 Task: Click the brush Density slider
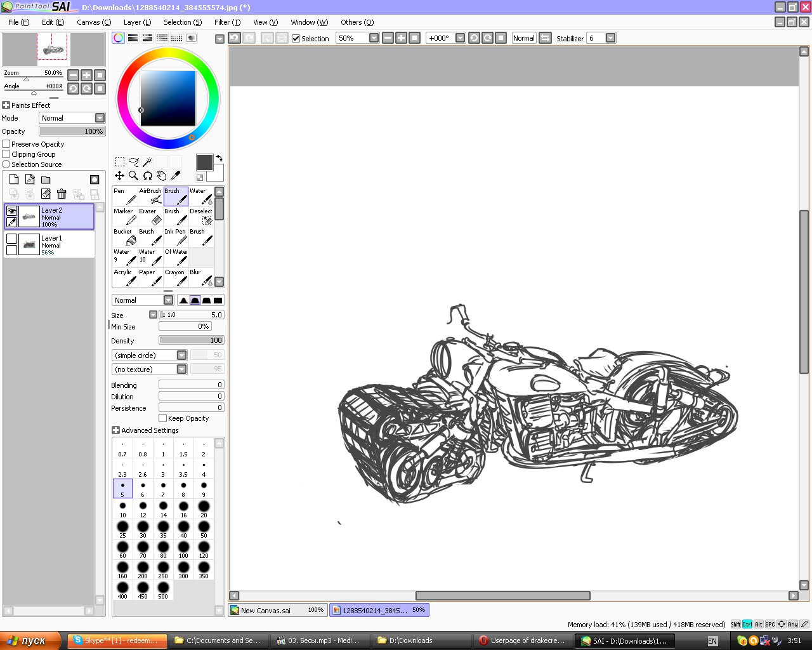coord(191,340)
